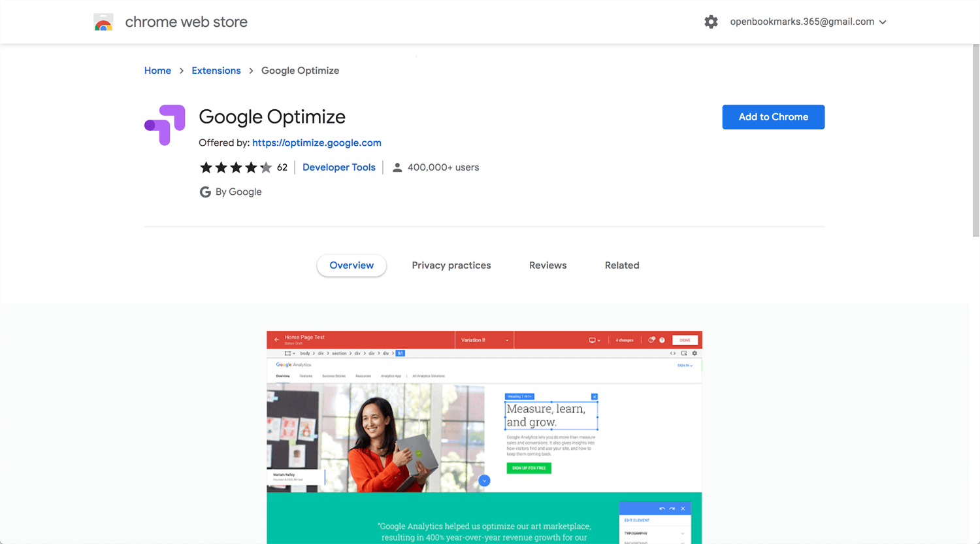Click the "400,000+ users" text
This screenshot has height=544, width=980.
[x=443, y=167]
